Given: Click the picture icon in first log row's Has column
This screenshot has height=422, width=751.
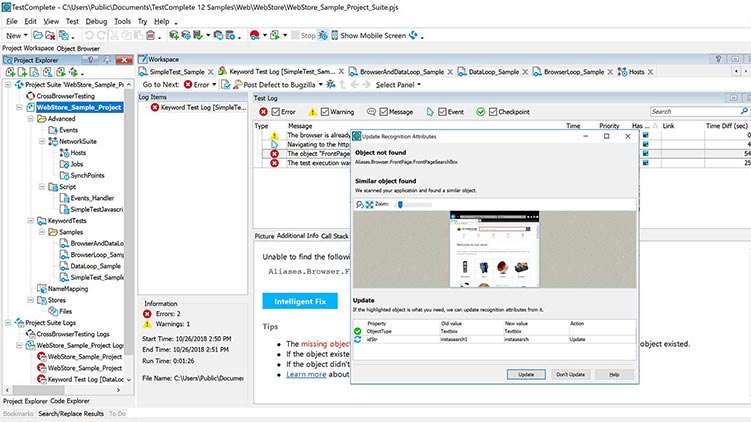Looking at the screenshot, I should (x=646, y=136).
